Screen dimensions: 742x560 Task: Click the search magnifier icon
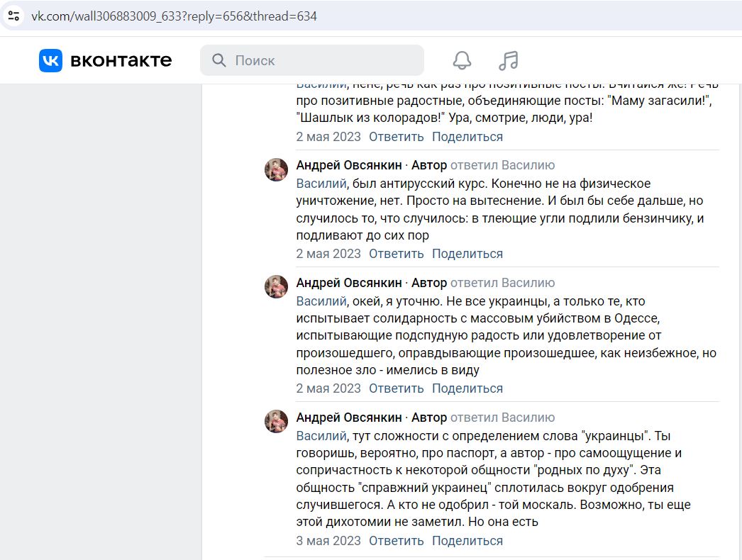coord(218,60)
